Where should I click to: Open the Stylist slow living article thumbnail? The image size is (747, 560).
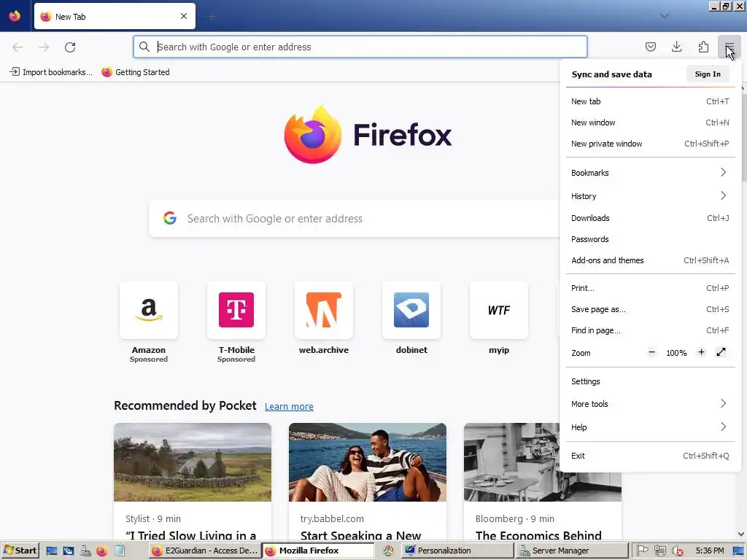[193, 462]
